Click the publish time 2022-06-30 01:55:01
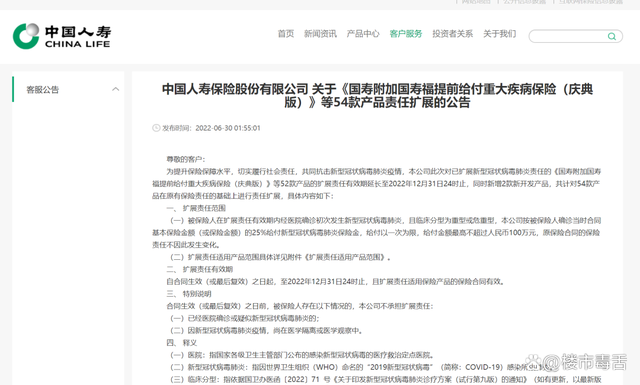The image size is (640, 385). coord(228,128)
